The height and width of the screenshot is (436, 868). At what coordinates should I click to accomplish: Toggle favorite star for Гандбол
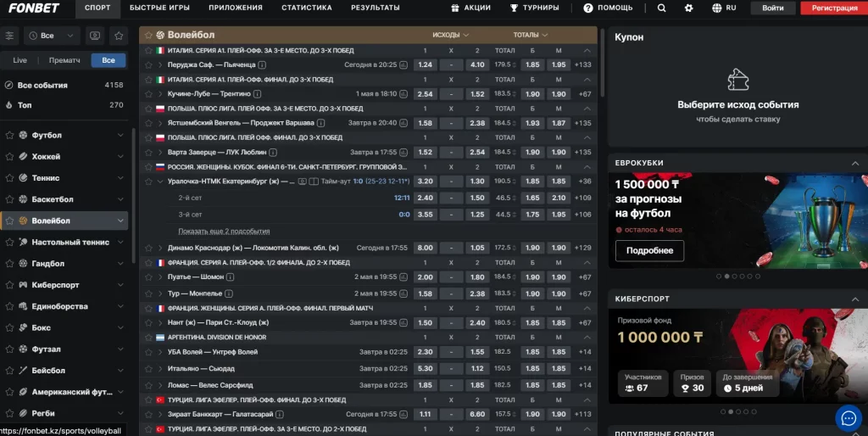pos(9,264)
